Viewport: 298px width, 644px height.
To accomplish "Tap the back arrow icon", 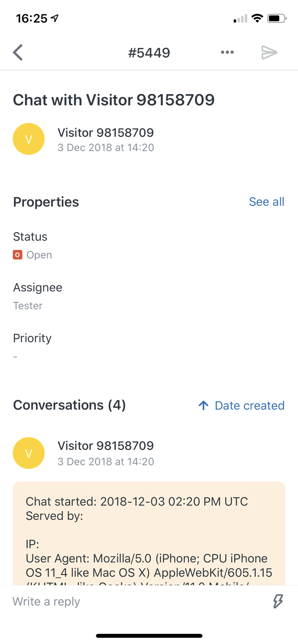I will pyautogui.click(x=18, y=53).
